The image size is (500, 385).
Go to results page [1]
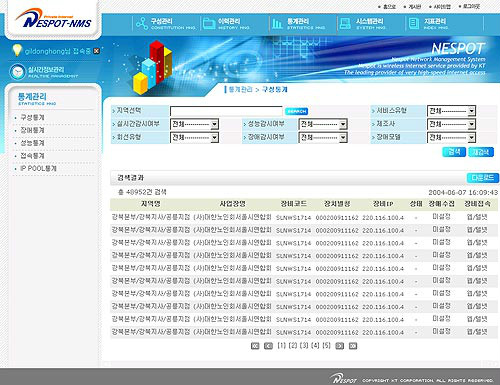(282, 345)
